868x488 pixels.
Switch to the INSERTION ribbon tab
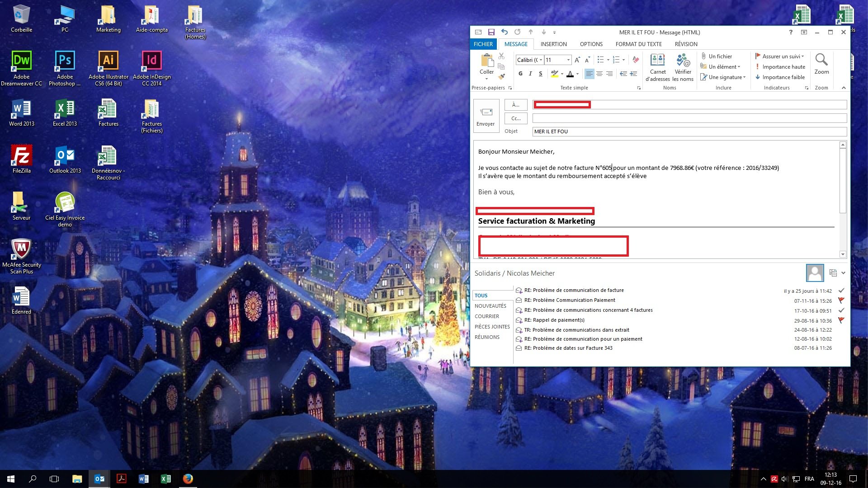pyautogui.click(x=553, y=44)
